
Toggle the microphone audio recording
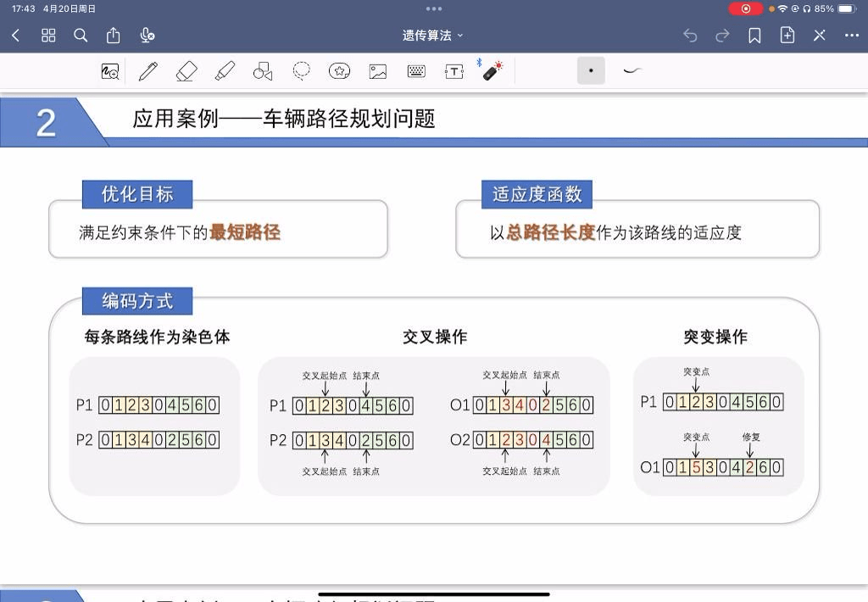click(147, 36)
